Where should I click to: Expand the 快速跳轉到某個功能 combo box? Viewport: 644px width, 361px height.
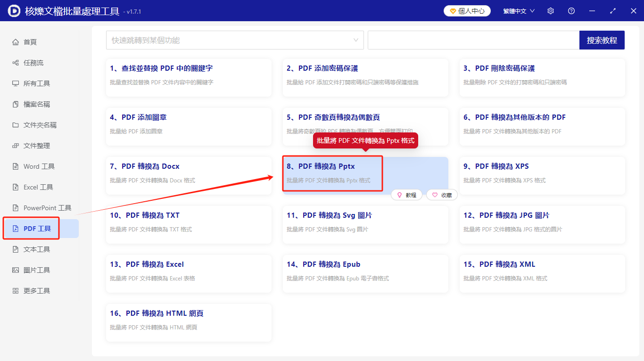coord(235,40)
